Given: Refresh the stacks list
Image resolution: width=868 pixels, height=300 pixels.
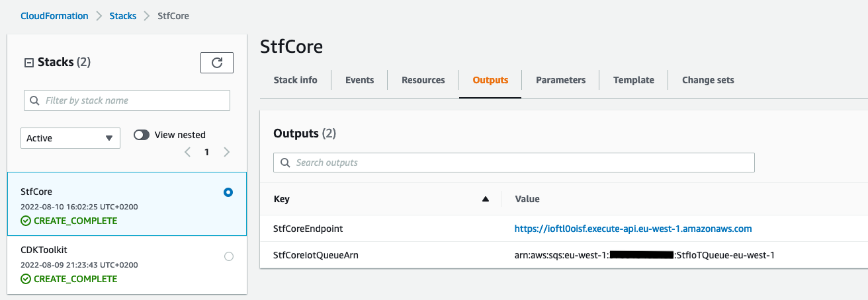Looking at the screenshot, I should 217,63.
